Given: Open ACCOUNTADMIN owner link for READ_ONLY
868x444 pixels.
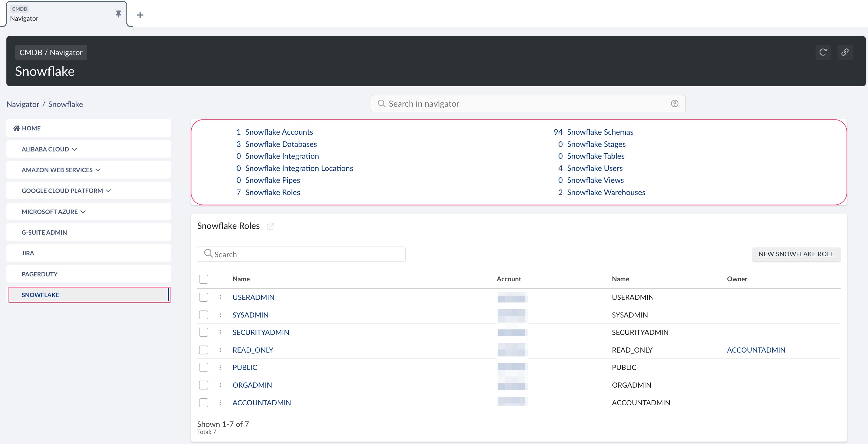Looking at the screenshot, I should (x=756, y=350).
